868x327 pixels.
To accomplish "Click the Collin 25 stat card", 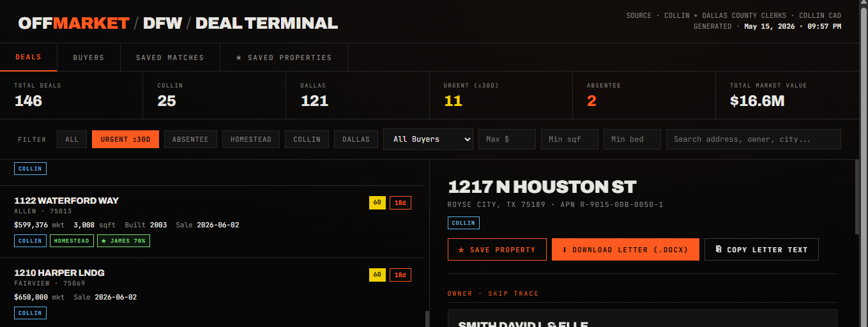I will coord(214,95).
